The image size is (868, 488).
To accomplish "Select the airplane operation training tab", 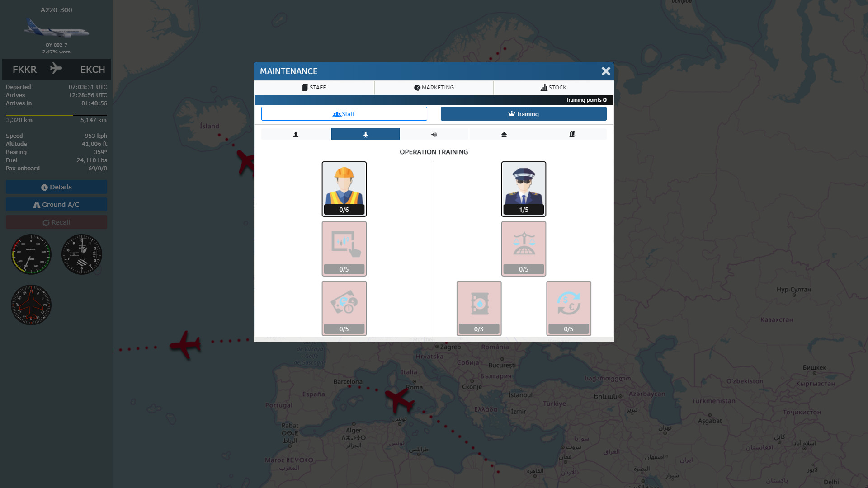I will click(x=365, y=134).
